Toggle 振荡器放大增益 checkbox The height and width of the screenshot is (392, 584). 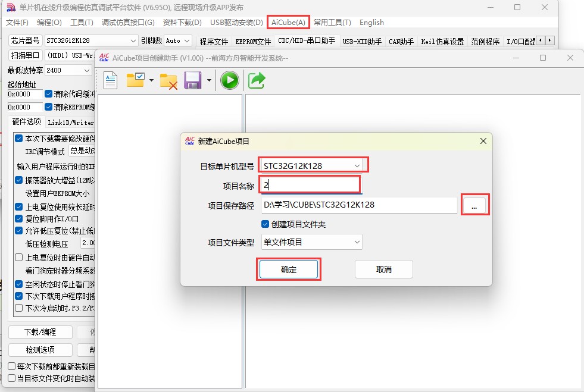[x=18, y=180]
